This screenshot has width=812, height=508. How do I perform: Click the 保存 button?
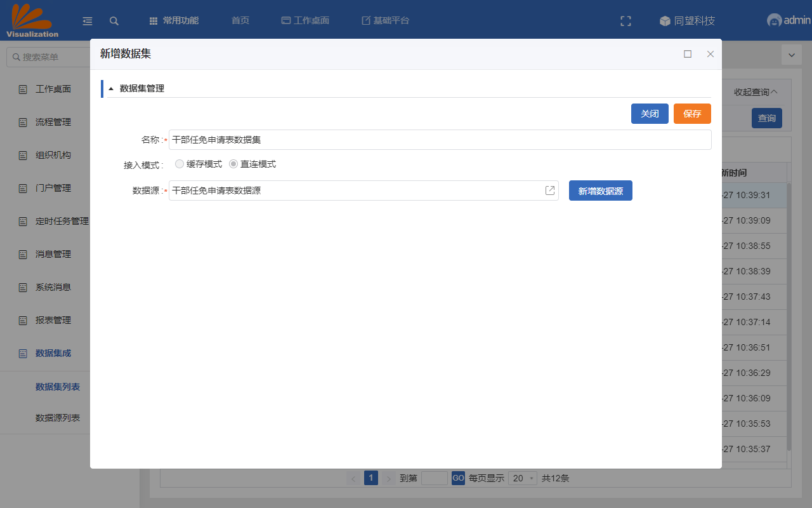click(692, 114)
